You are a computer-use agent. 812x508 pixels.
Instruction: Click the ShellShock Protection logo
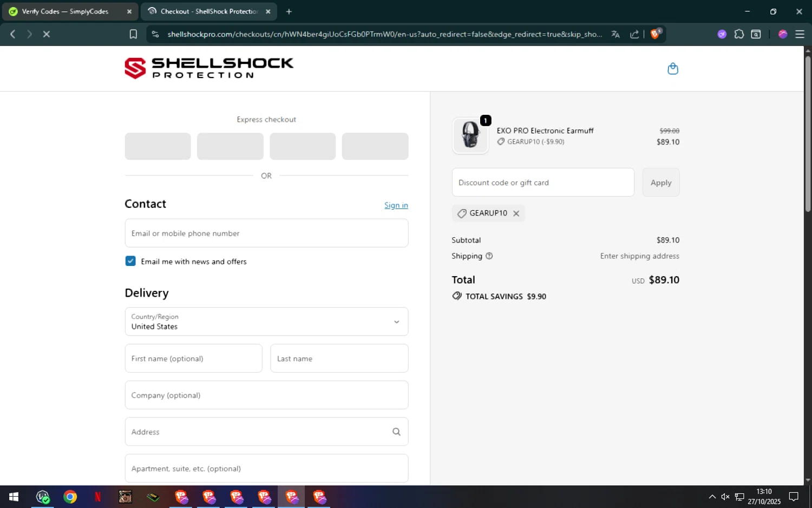coord(209,68)
